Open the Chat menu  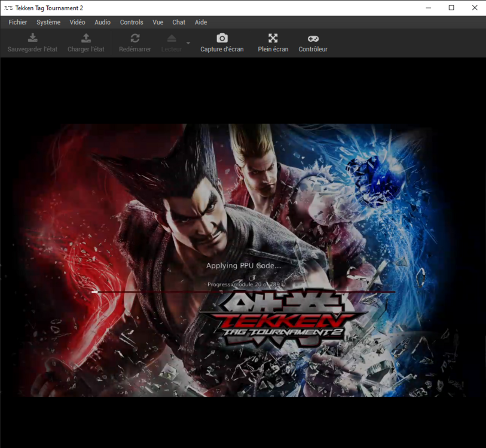click(179, 22)
